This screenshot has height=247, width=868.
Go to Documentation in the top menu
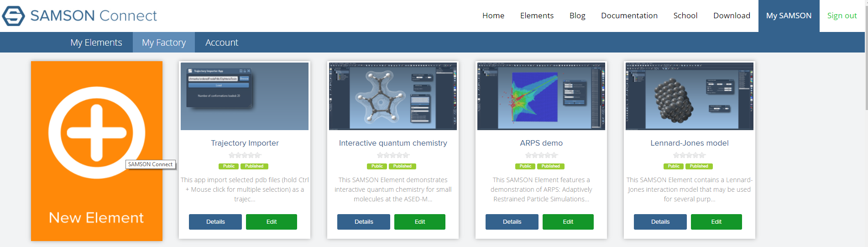(x=629, y=16)
